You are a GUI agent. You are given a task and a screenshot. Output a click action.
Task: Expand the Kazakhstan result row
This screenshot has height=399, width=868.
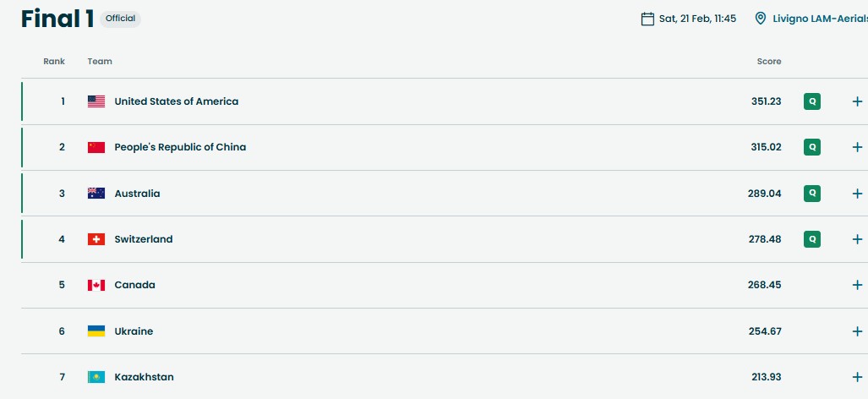click(x=857, y=377)
